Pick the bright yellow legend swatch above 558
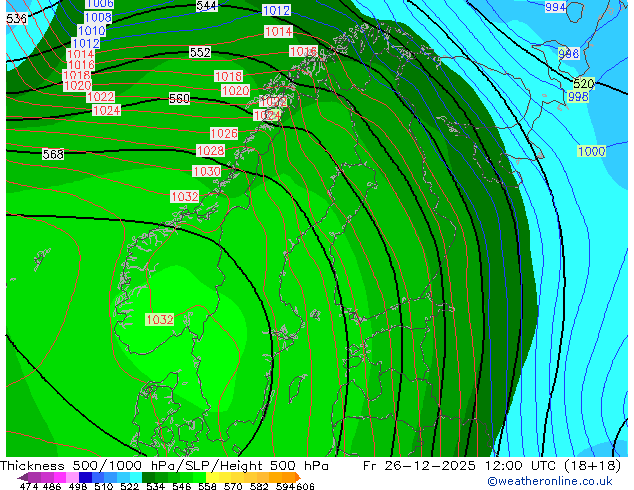This screenshot has height=490, width=634. click(x=212, y=477)
